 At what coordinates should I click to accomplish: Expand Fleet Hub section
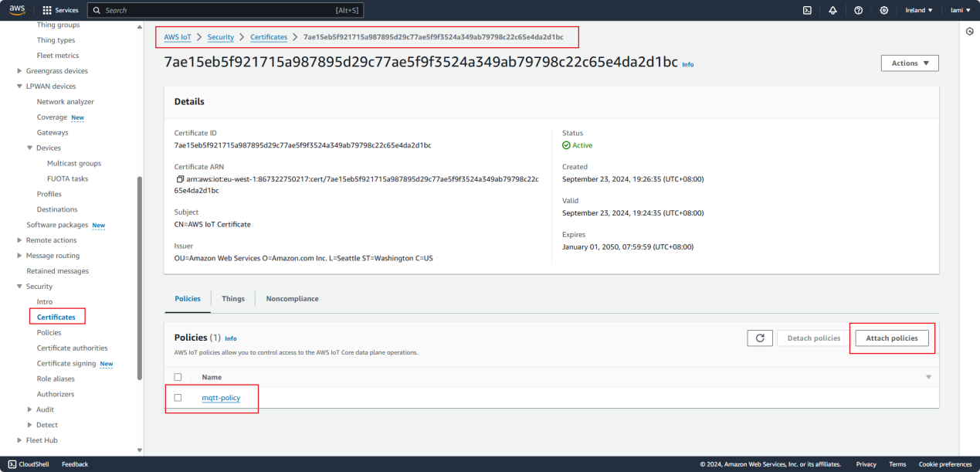[x=19, y=440]
